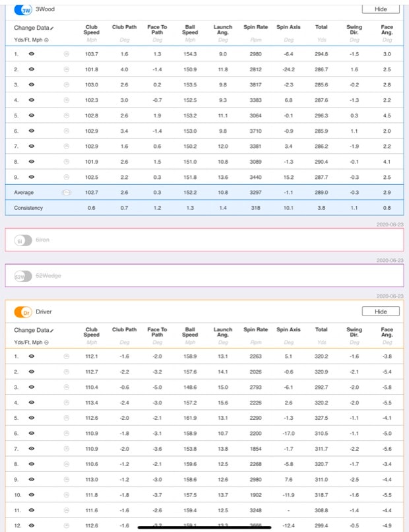Click circle icon beside 3Wood shot 7

(x=66, y=146)
